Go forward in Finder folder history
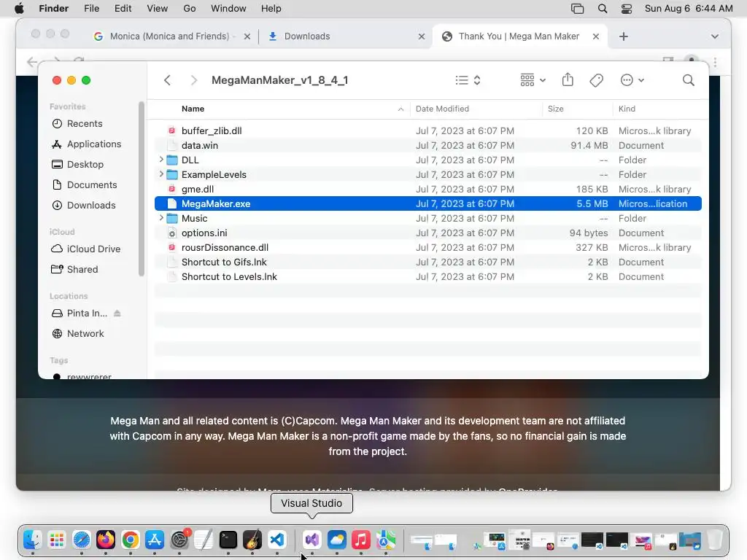Image resolution: width=747 pixels, height=560 pixels. click(193, 80)
